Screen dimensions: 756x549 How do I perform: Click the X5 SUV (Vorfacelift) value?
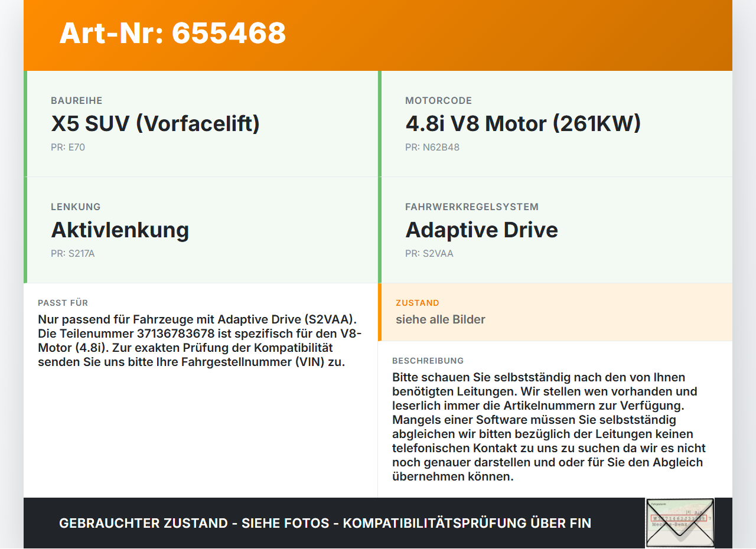click(155, 123)
